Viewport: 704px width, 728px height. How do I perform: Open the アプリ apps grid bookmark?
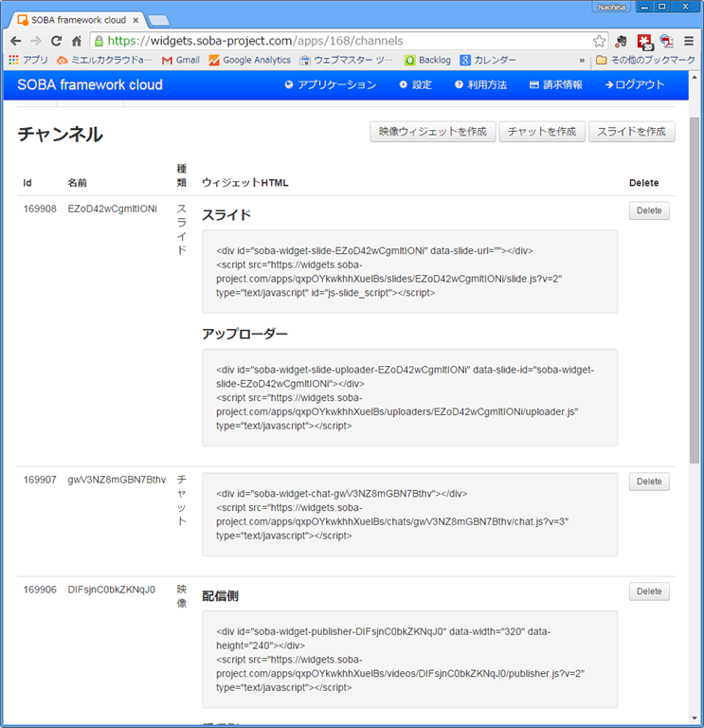(27, 60)
